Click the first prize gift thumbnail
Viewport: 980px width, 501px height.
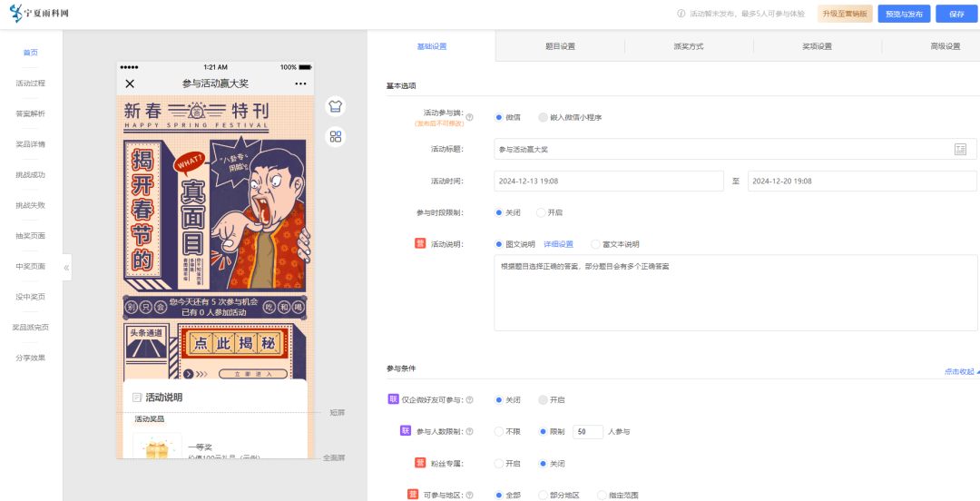click(157, 446)
